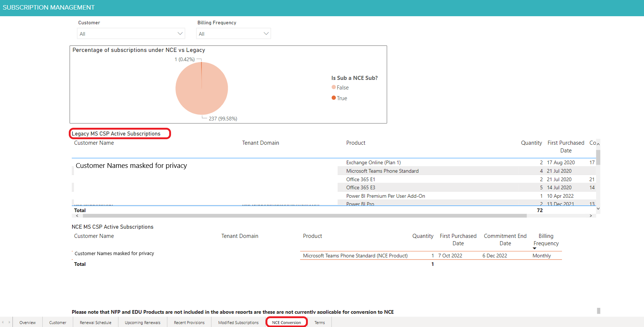Click the report page vertical scrollbar thumb

(x=599, y=311)
